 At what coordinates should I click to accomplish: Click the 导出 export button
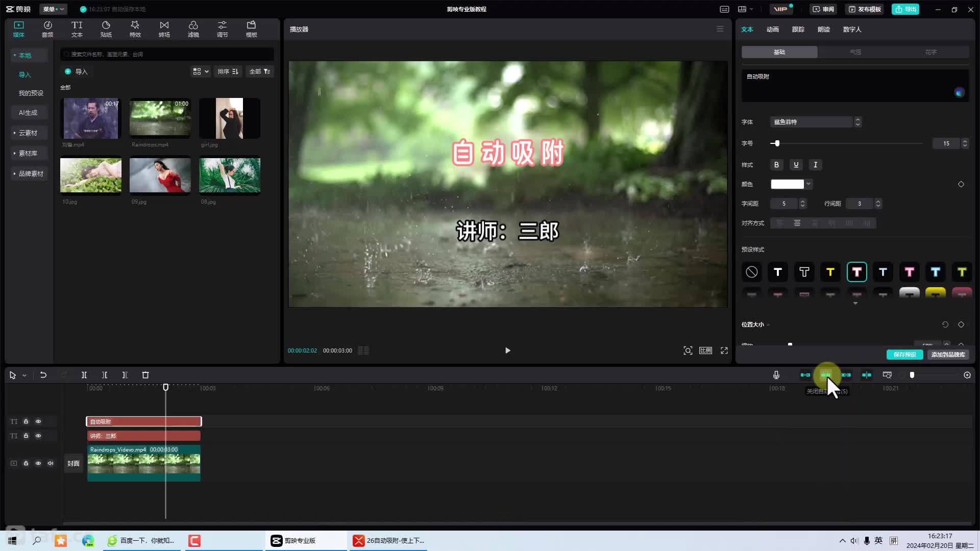905,9
